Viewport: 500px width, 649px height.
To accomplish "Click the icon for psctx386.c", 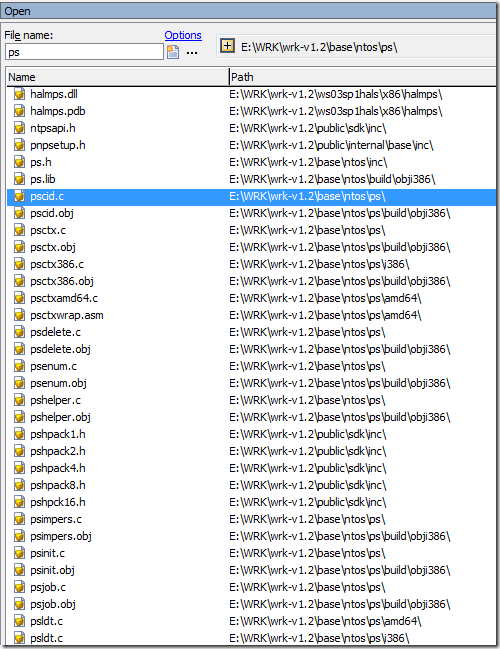I will [19, 264].
